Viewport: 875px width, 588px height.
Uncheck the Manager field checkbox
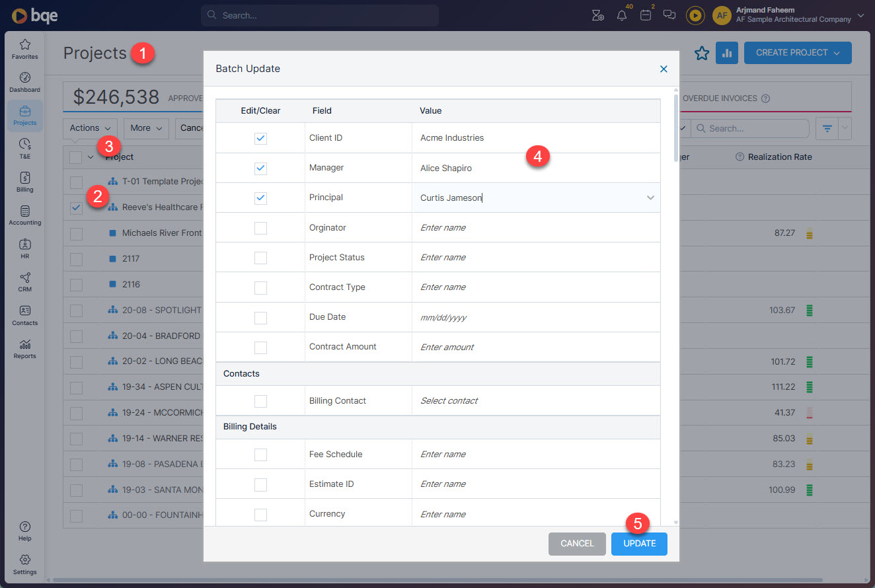click(x=260, y=168)
